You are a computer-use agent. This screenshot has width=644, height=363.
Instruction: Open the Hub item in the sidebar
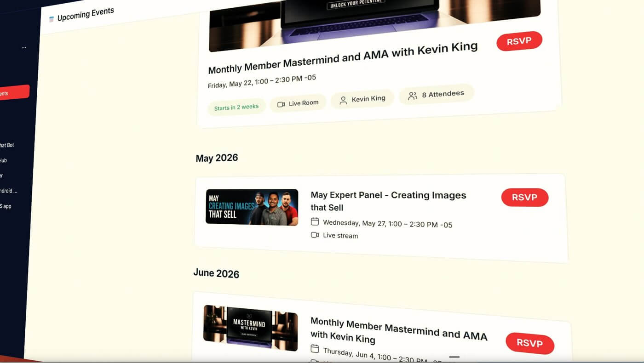coord(3,160)
